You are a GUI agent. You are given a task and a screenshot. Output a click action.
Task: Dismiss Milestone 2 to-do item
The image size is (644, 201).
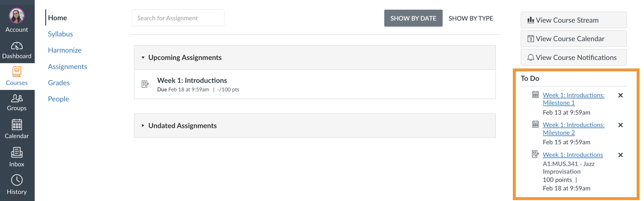(620, 125)
